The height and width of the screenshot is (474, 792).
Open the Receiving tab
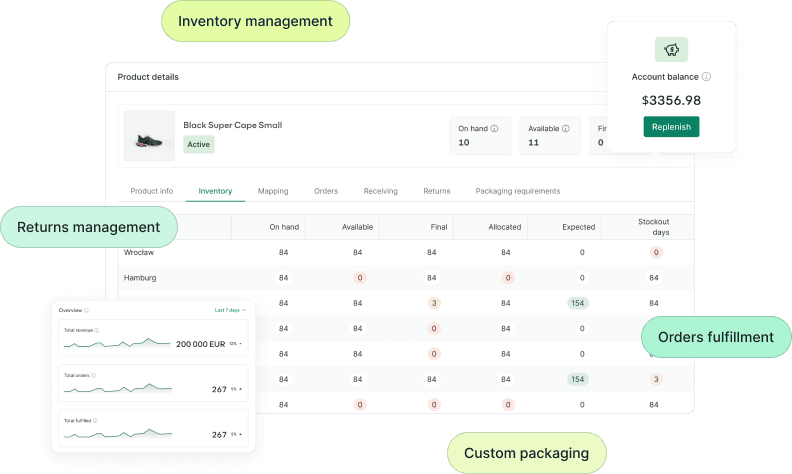(x=380, y=191)
